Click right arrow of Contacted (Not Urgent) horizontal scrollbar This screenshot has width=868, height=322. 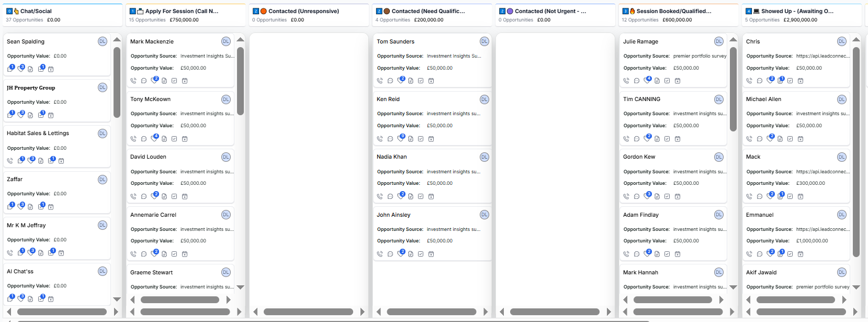(608, 312)
